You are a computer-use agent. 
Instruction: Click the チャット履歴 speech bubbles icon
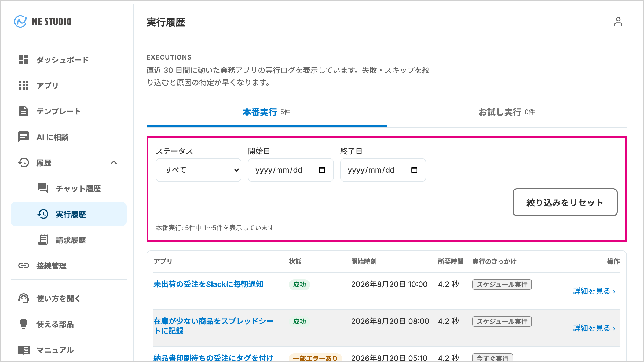click(x=43, y=188)
